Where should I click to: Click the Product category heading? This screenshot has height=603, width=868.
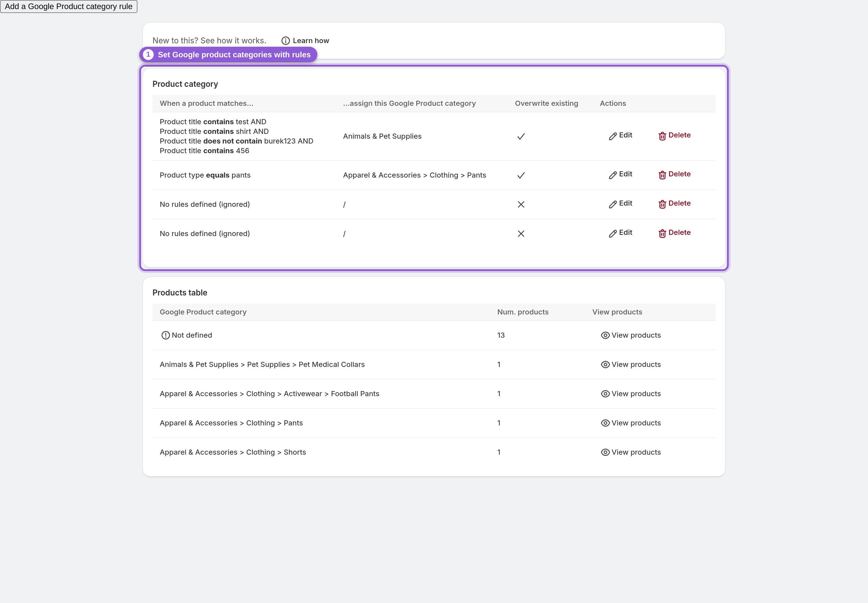tap(185, 84)
